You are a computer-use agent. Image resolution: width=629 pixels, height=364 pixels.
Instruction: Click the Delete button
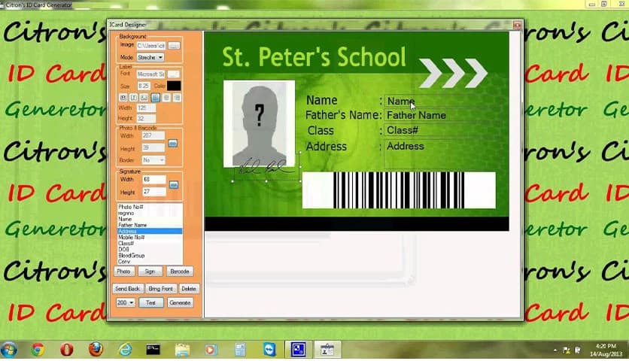point(189,289)
